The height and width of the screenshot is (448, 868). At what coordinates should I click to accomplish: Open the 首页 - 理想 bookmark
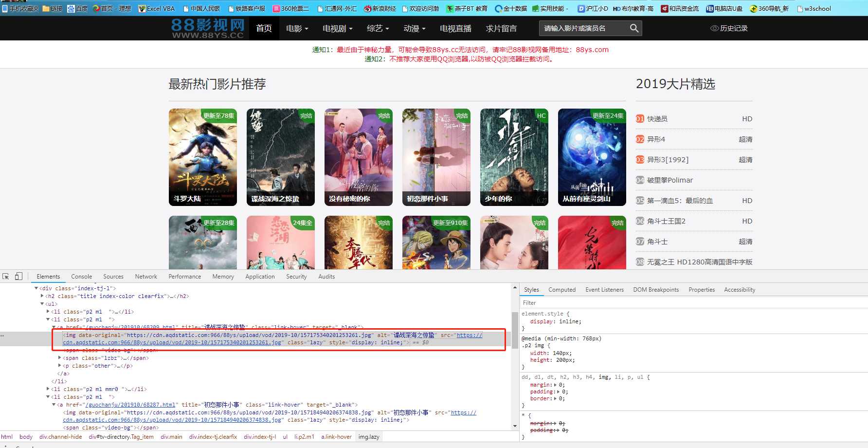coord(112,8)
